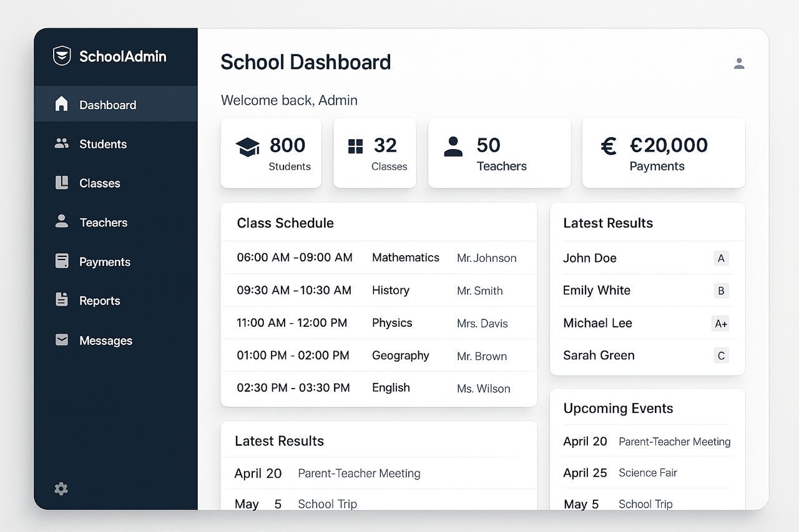Screen dimensions: 799x532
Task: Select Emily White in Latest Results
Action: pos(597,291)
